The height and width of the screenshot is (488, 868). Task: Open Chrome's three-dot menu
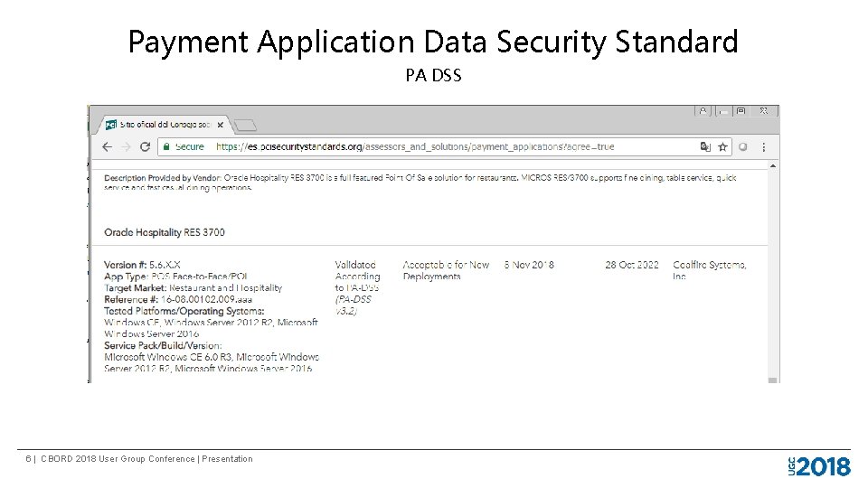764,146
